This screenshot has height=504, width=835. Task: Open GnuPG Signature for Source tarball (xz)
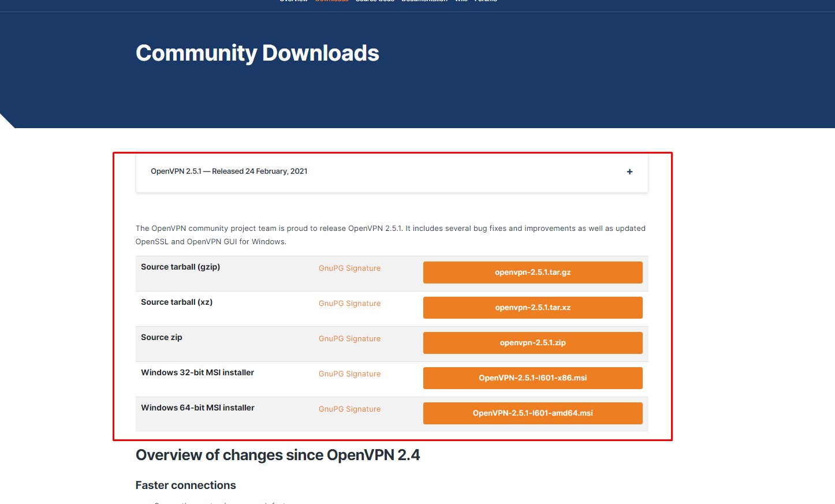tap(349, 304)
